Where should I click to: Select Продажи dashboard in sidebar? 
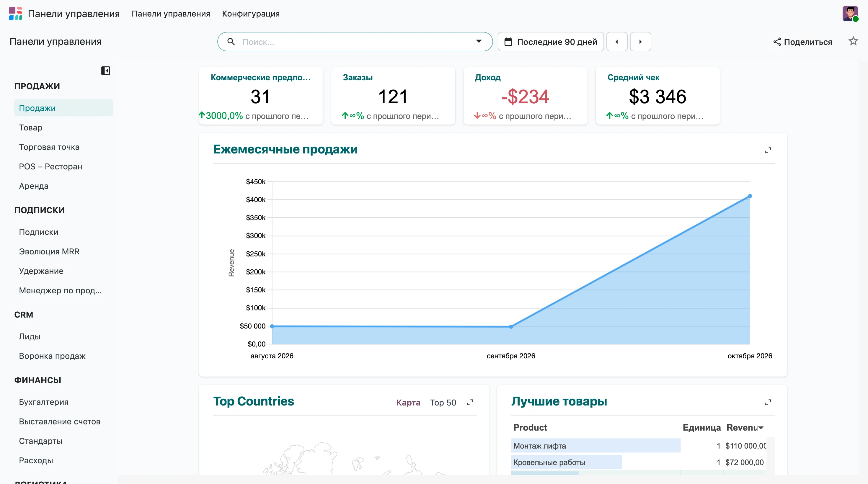coord(64,108)
